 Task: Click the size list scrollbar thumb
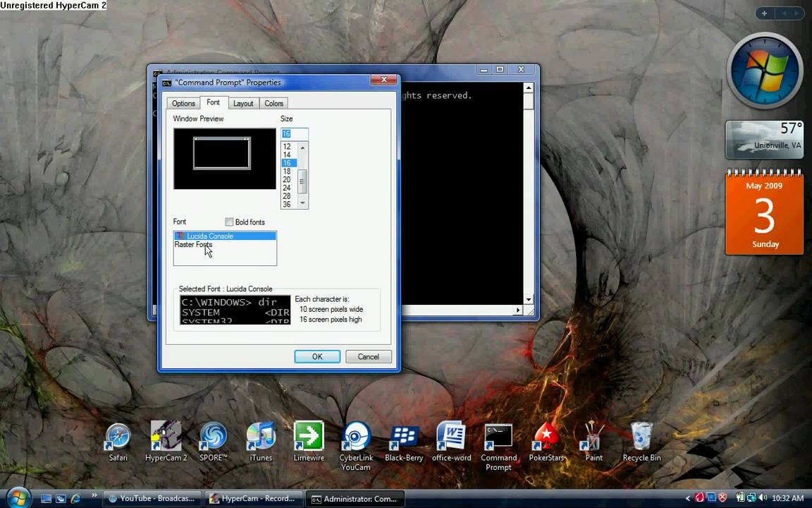(303, 181)
